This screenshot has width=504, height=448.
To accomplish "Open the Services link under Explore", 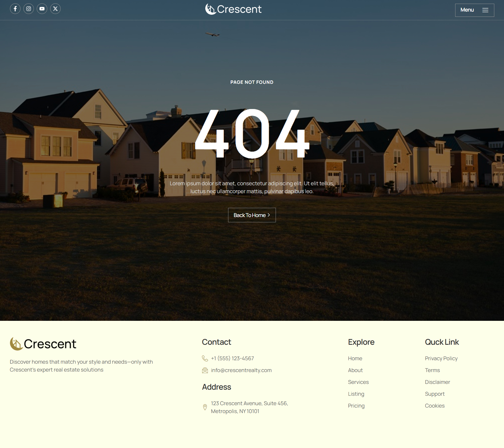I will 358,382.
